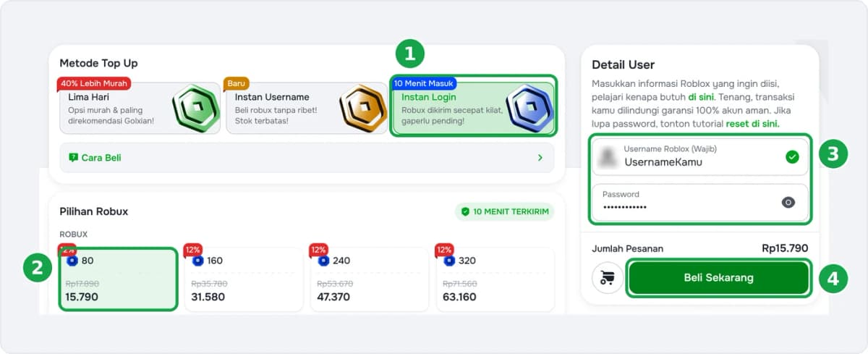Click the strikethrough price Rp53.670
Image resolution: width=868 pixels, height=354 pixels.
pos(335,283)
